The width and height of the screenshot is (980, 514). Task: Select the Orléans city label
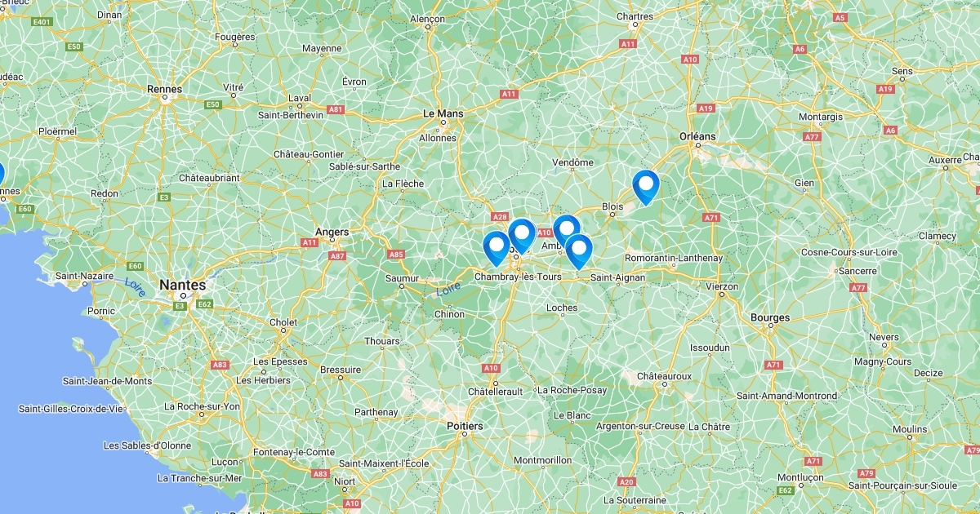697,136
